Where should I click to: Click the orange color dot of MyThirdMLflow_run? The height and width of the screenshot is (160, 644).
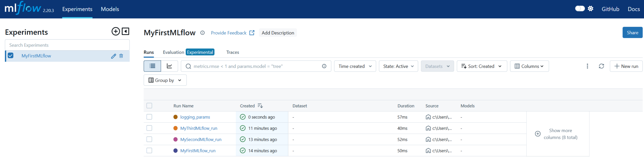click(x=175, y=128)
